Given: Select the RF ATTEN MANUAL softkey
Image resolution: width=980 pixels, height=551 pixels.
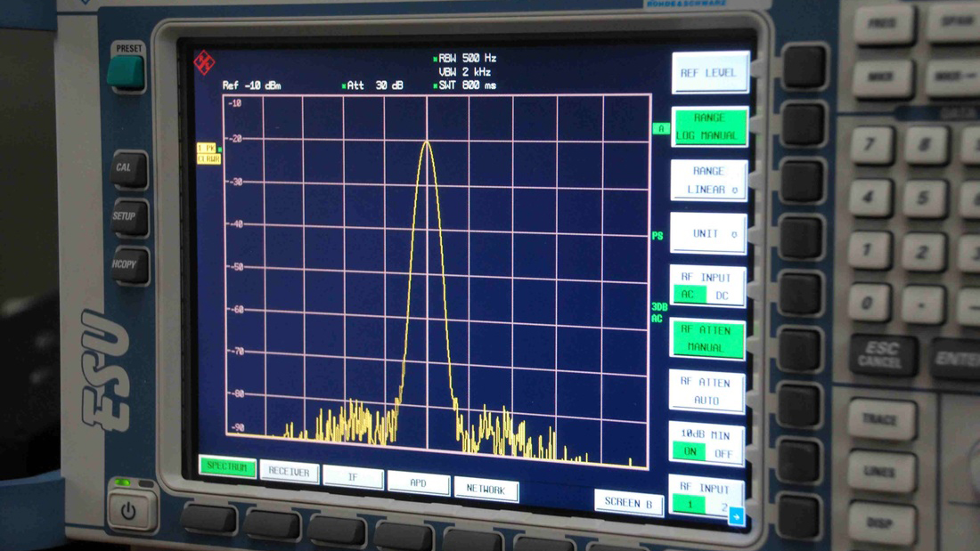Looking at the screenshot, I should click(x=706, y=339).
